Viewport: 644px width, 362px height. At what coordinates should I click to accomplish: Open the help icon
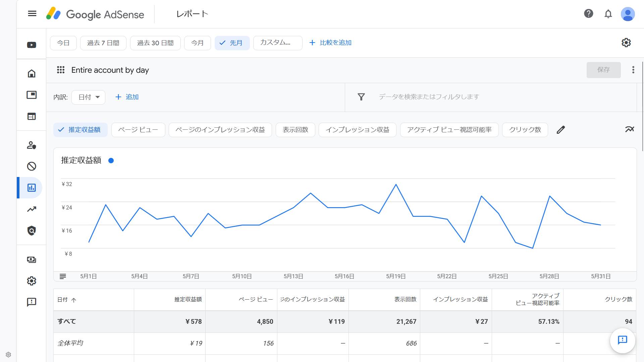click(588, 14)
